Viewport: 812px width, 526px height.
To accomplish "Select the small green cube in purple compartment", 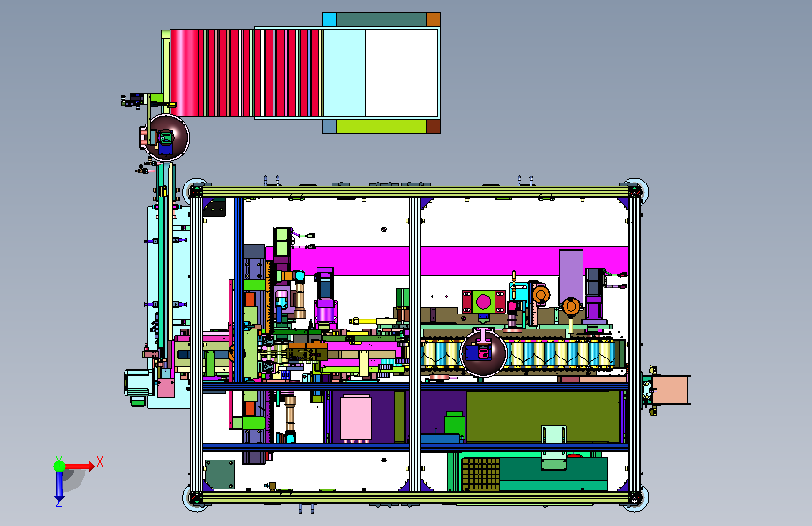I will click(x=454, y=424).
